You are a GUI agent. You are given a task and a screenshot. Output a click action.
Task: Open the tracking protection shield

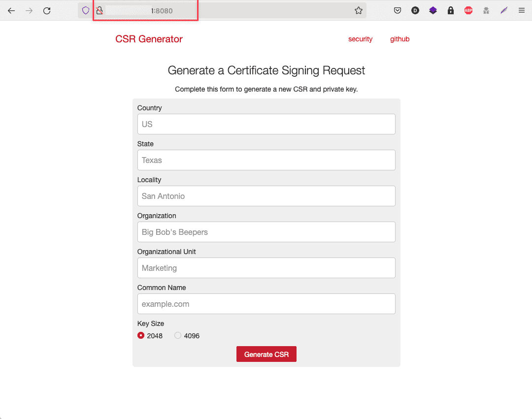tap(86, 10)
